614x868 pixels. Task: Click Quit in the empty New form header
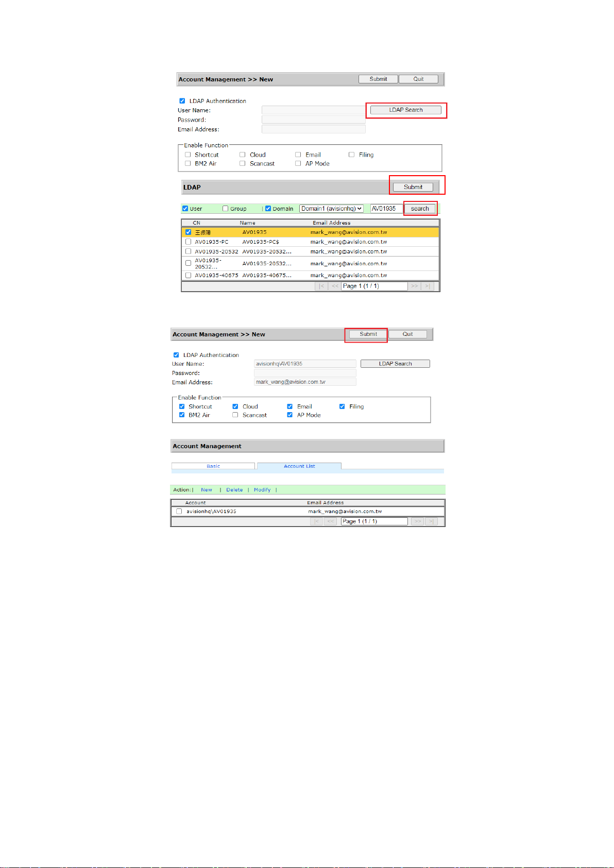418,79
